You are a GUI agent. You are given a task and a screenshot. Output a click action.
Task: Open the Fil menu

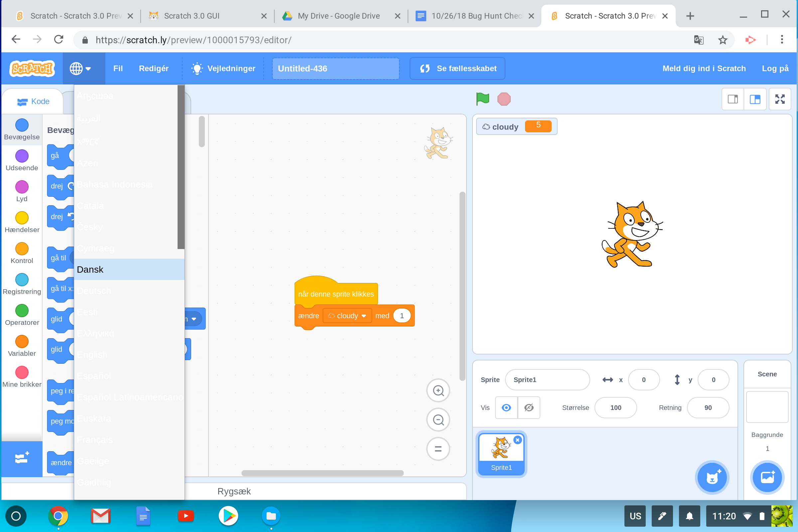pos(118,68)
